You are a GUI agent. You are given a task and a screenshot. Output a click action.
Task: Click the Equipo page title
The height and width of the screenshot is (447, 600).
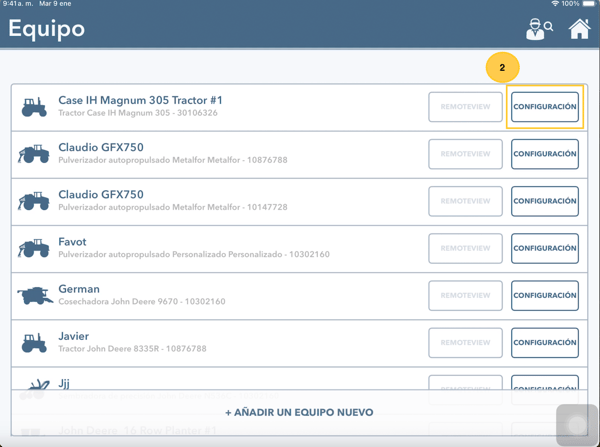46,29
